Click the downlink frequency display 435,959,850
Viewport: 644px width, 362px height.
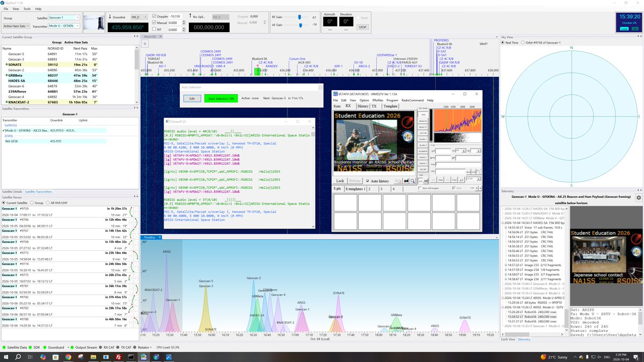coord(128,27)
